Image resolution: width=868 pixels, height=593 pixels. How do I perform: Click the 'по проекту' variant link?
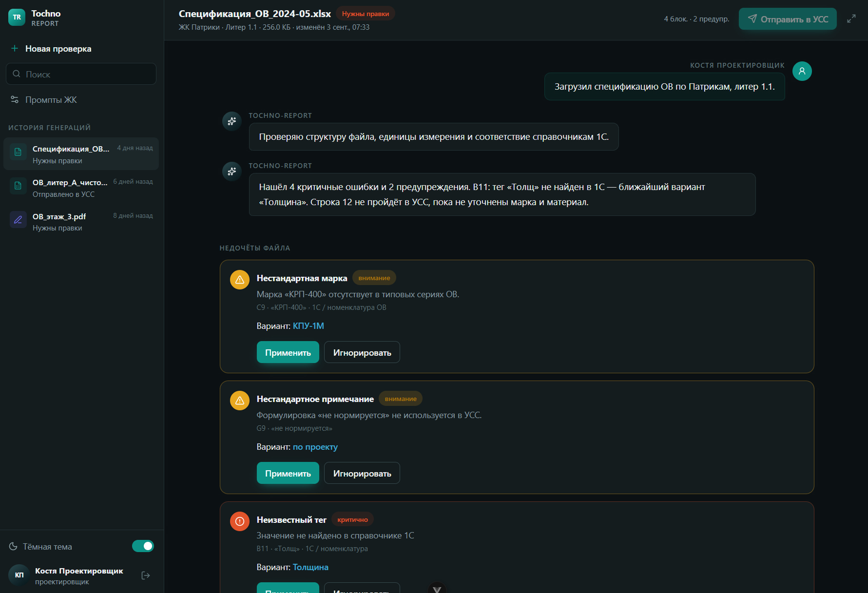pyautogui.click(x=315, y=447)
